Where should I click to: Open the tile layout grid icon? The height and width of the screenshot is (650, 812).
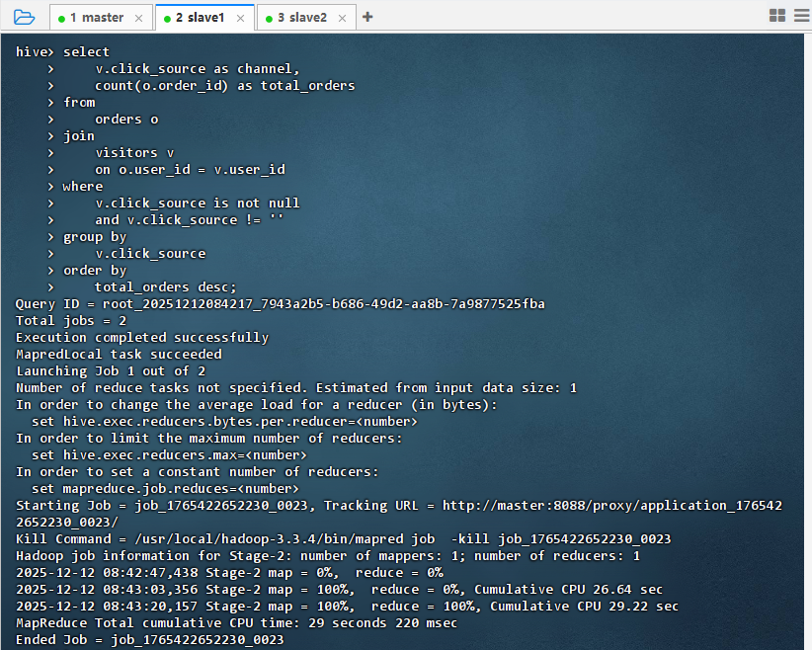point(777,16)
